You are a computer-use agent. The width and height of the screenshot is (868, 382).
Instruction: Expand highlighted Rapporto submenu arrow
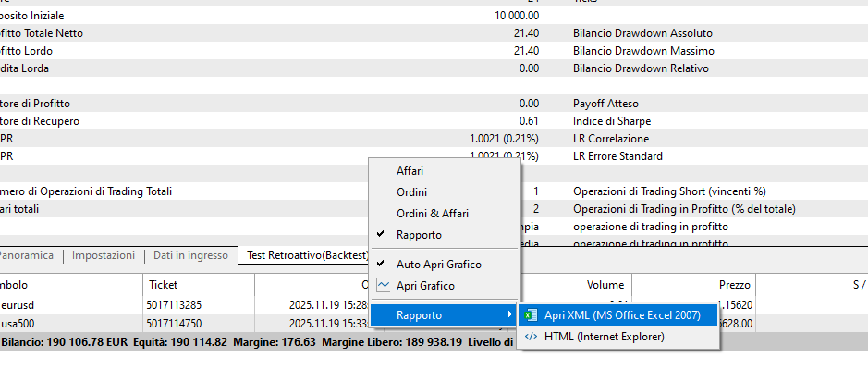click(509, 315)
